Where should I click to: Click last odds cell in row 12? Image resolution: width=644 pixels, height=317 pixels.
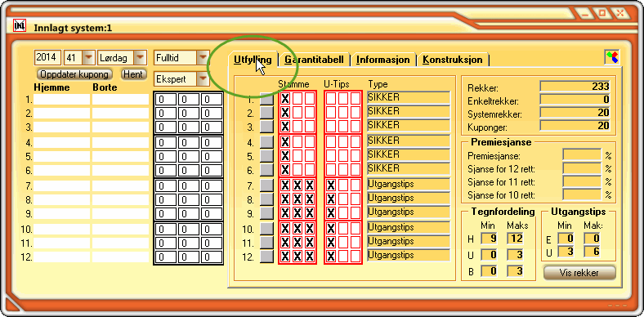(211, 257)
